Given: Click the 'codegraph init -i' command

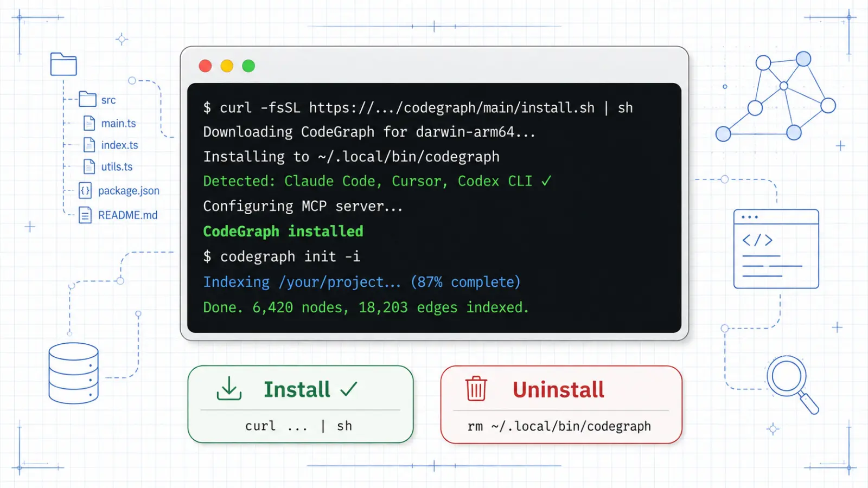Looking at the screenshot, I should click(x=282, y=256).
